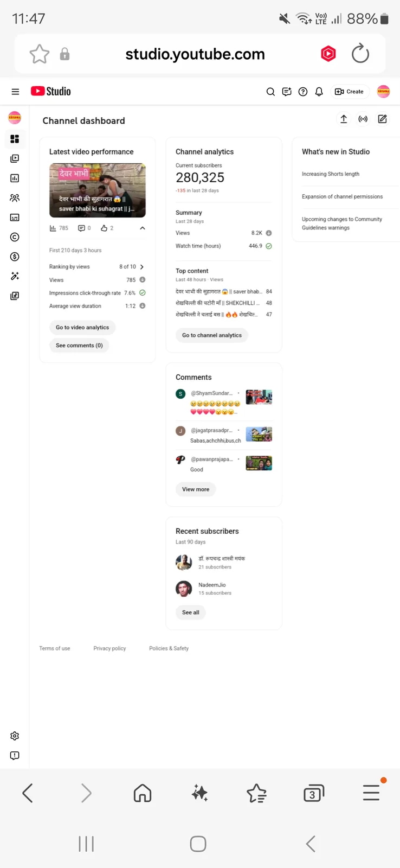Open Send feedback icon in sidebar
400x868 pixels.
[15, 756]
